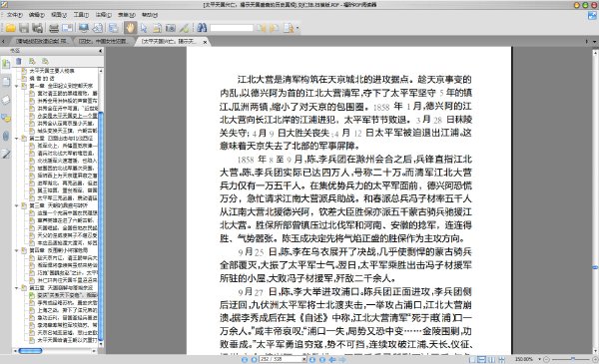599x364 pixels.
Task: Select the 第四章 bookmark entry
Action: click(x=58, y=250)
